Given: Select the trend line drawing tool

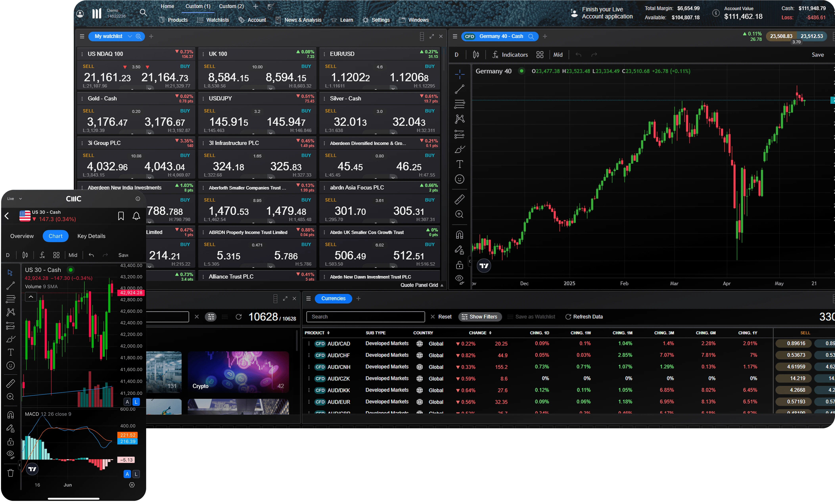Looking at the screenshot, I should (459, 89).
